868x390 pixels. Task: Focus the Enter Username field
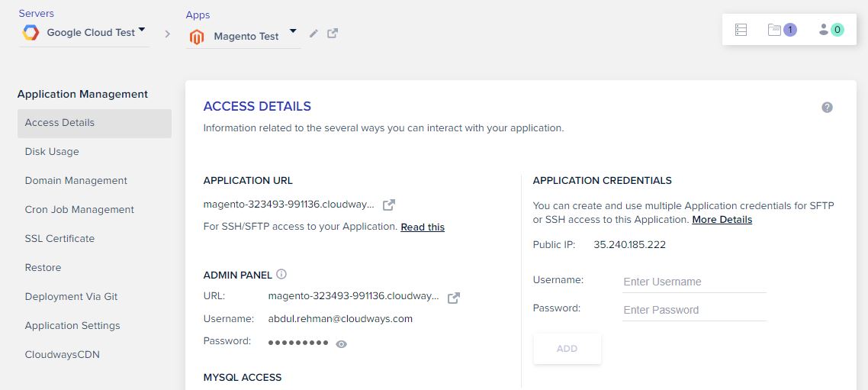pos(694,282)
